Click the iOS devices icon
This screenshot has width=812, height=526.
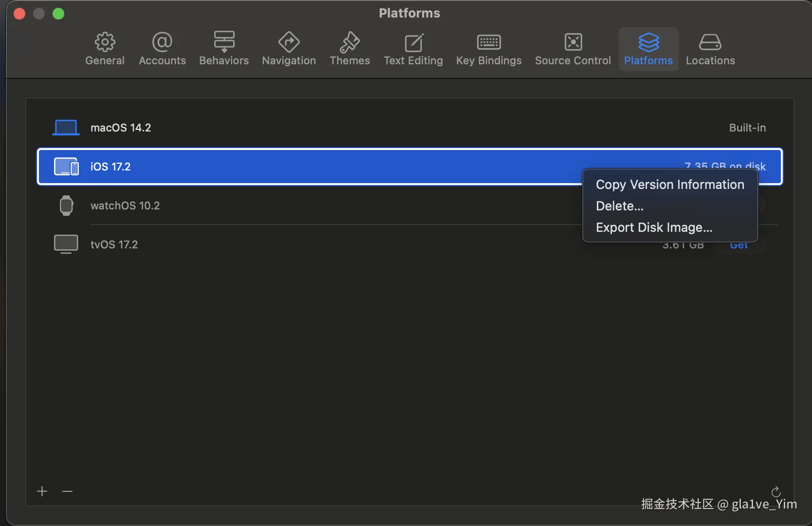66,167
